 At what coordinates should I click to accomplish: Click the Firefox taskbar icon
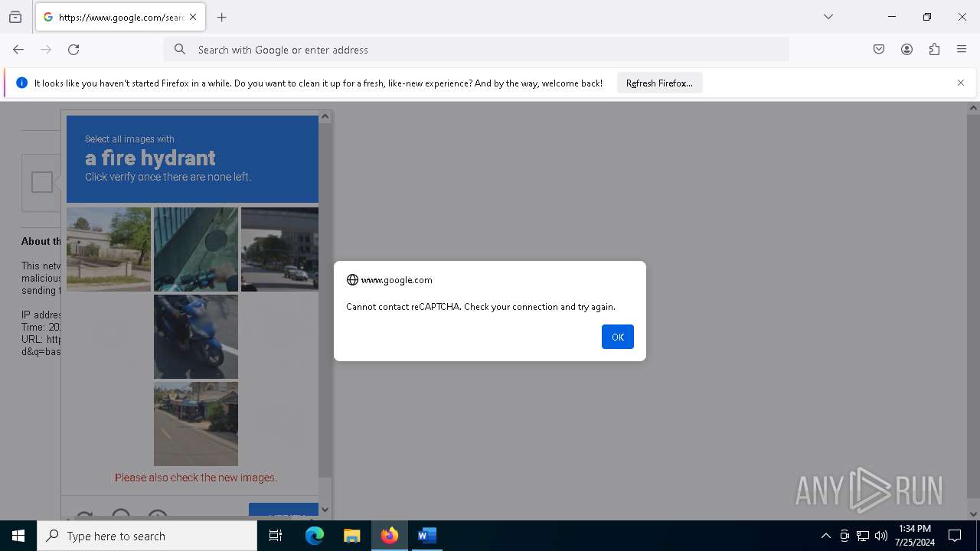(390, 536)
